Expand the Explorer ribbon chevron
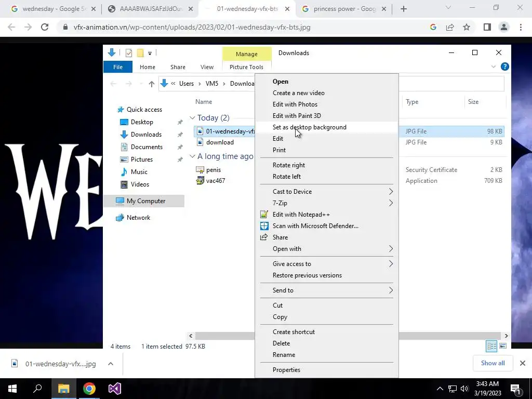Viewport: 532px width, 399px height. coord(494,67)
